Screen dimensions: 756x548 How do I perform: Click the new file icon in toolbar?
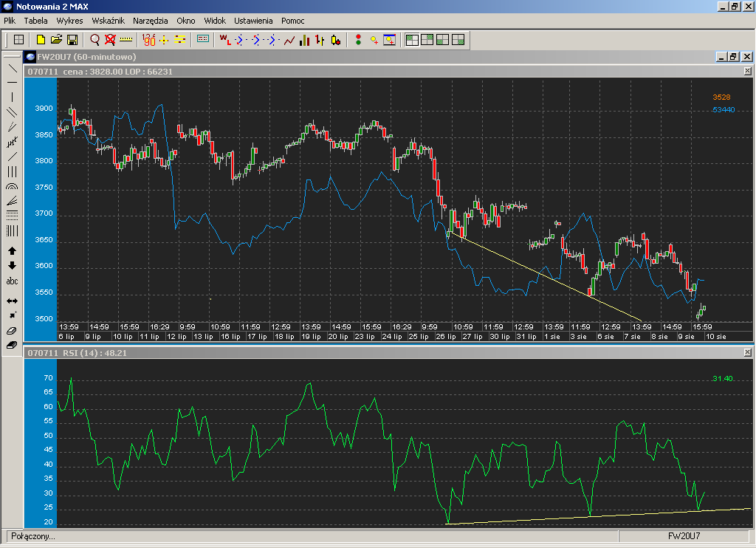(x=41, y=40)
